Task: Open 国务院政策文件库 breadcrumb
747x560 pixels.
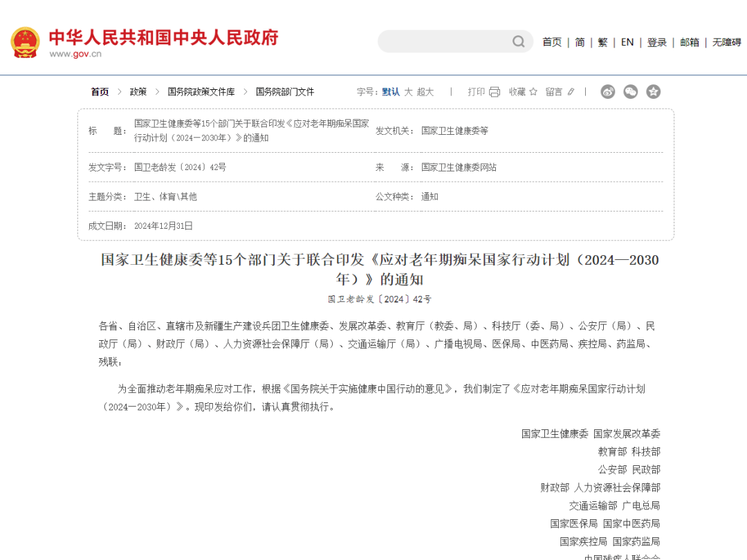Action: [x=201, y=92]
